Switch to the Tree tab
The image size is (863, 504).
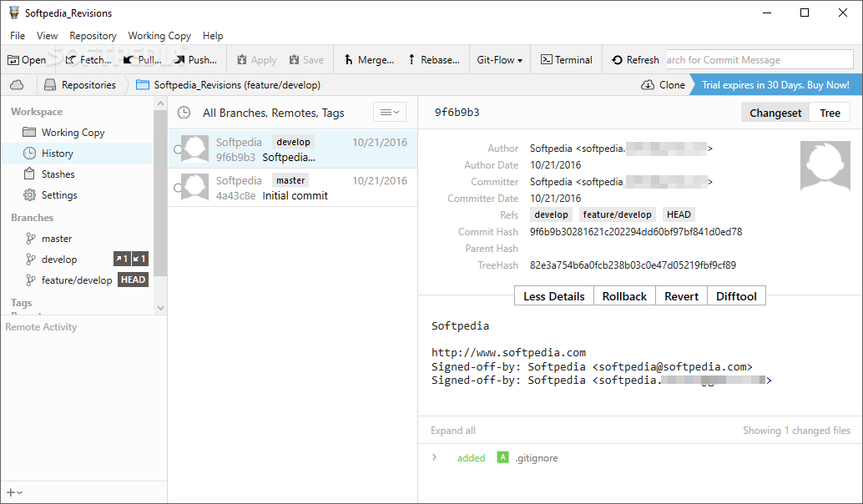click(x=830, y=113)
